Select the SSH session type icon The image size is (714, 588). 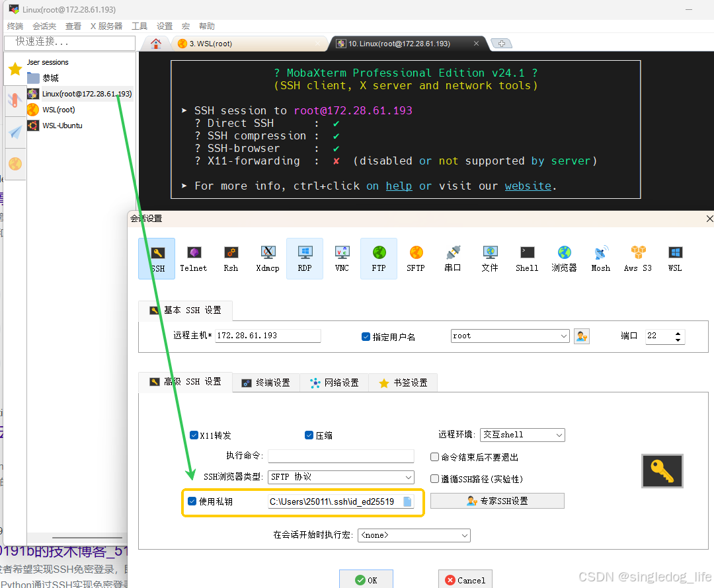tap(157, 258)
